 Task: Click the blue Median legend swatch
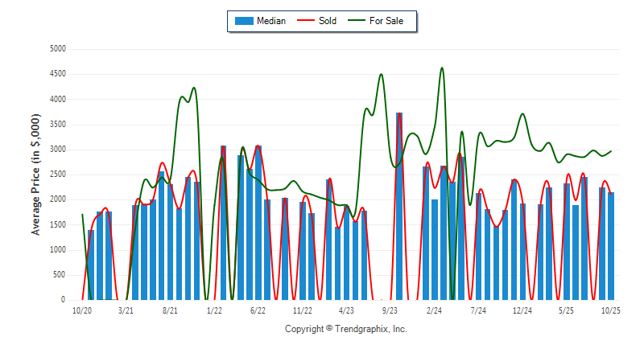click(x=243, y=21)
